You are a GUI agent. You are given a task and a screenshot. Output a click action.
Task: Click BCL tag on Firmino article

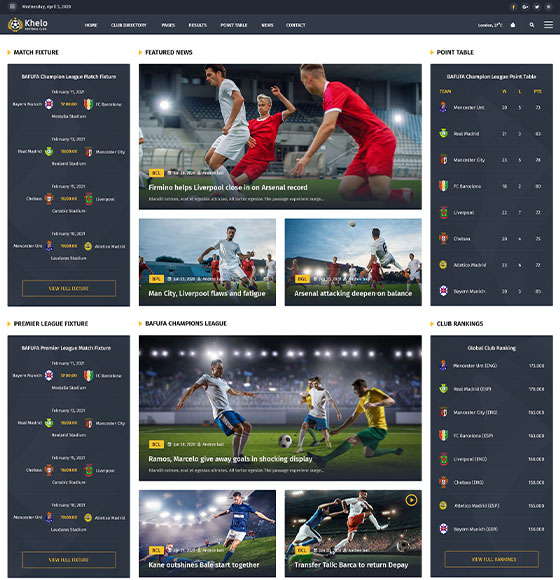tap(156, 173)
